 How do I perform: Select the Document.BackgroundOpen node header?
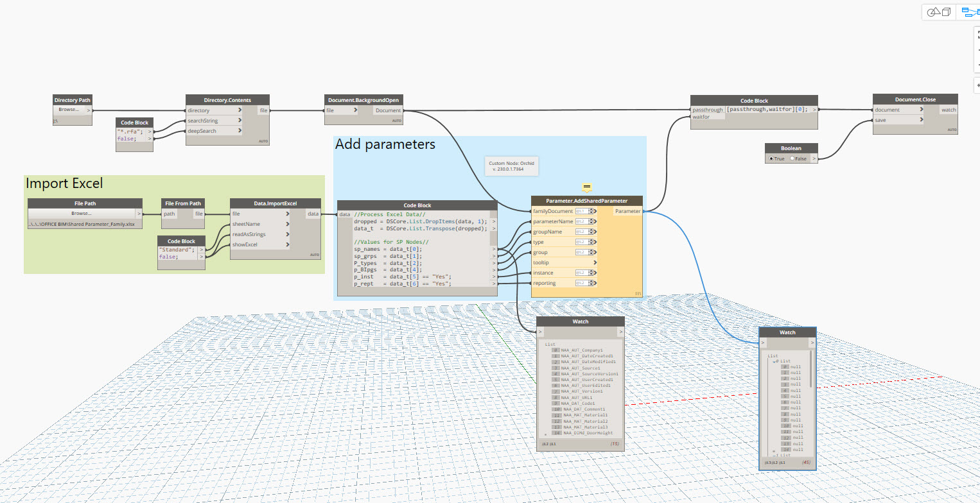click(363, 100)
